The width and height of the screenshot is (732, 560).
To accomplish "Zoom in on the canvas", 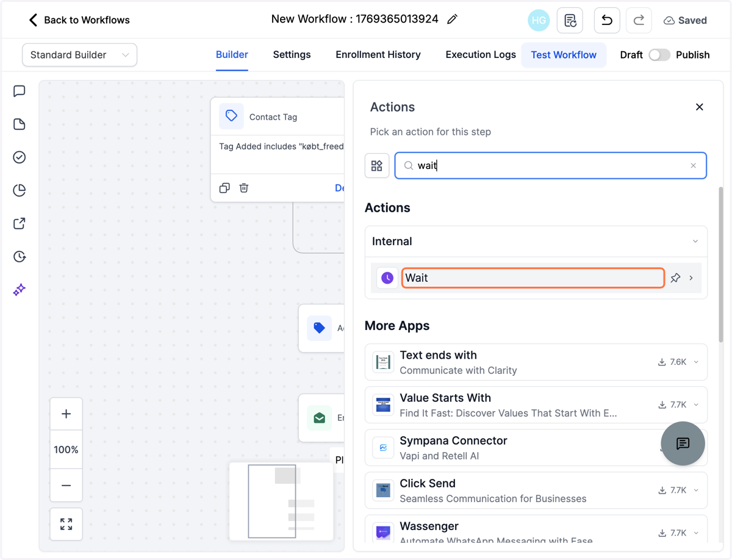I will [66, 414].
